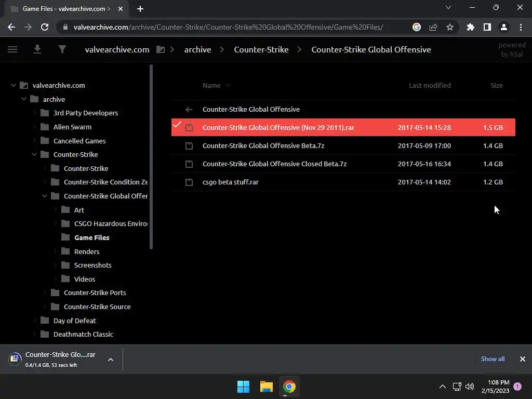The height and width of the screenshot is (399, 532).
Task: Navigate to the archive breadcrumb
Action: (198, 49)
